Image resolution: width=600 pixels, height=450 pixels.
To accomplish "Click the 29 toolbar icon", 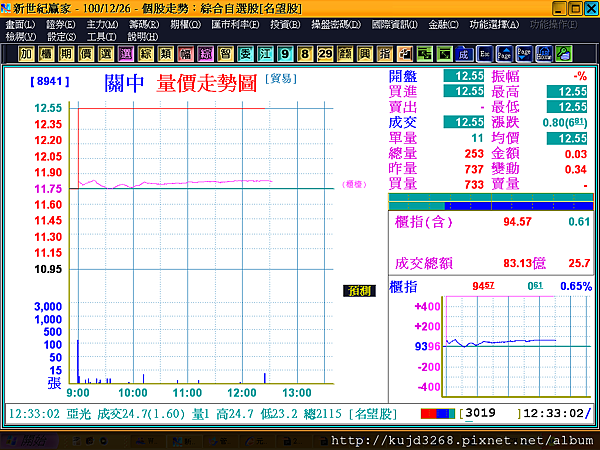I will [325, 54].
